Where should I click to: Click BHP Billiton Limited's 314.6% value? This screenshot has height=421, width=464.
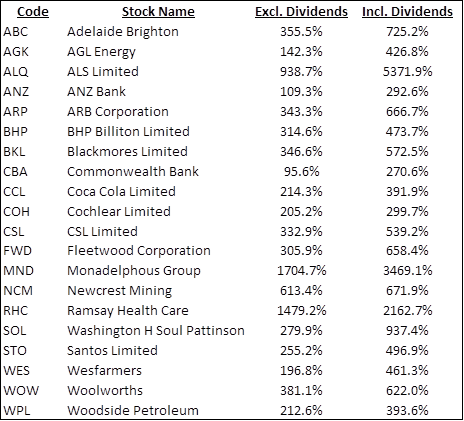tap(301, 132)
